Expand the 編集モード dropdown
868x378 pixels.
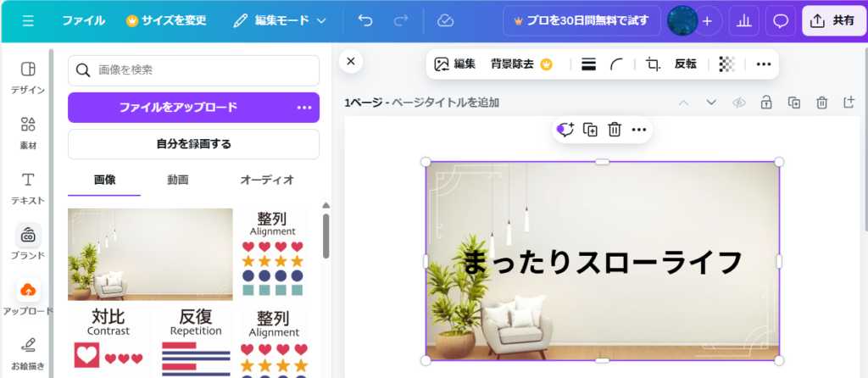click(x=280, y=21)
